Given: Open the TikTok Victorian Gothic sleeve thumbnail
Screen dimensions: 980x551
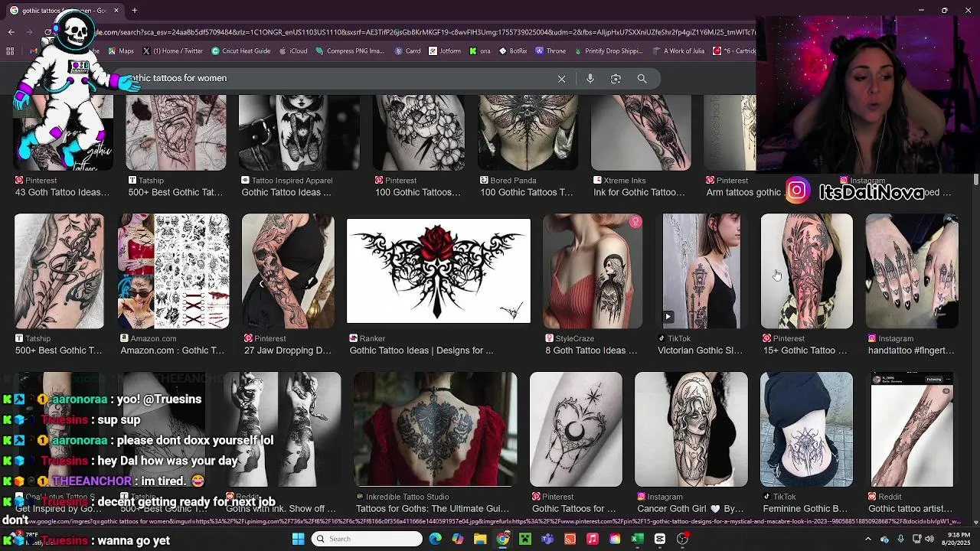Looking at the screenshot, I should pyautogui.click(x=701, y=271).
